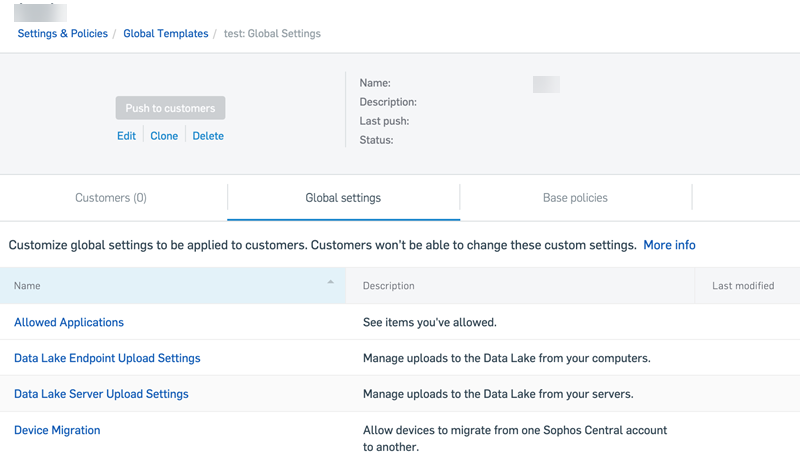Click the Description column header
800x455 pixels.
tap(389, 286)
